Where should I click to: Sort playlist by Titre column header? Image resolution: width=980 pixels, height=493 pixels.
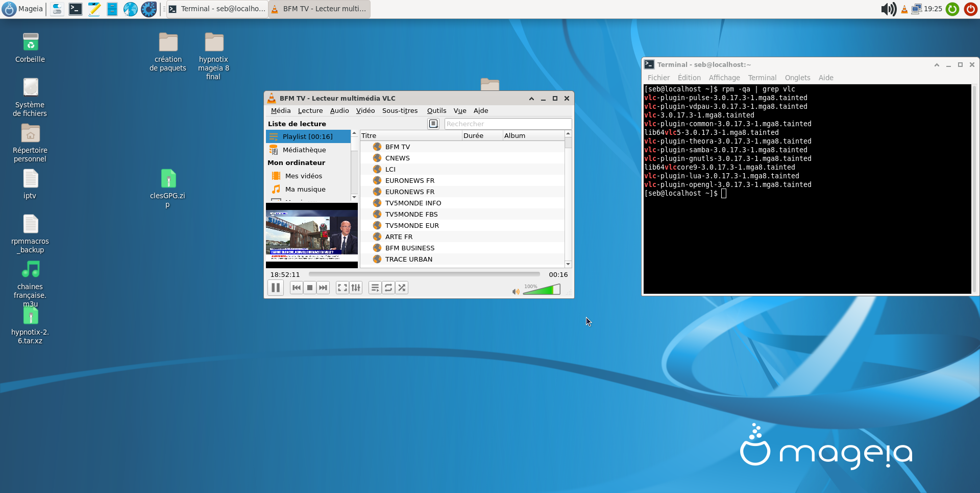click(411, 135)
